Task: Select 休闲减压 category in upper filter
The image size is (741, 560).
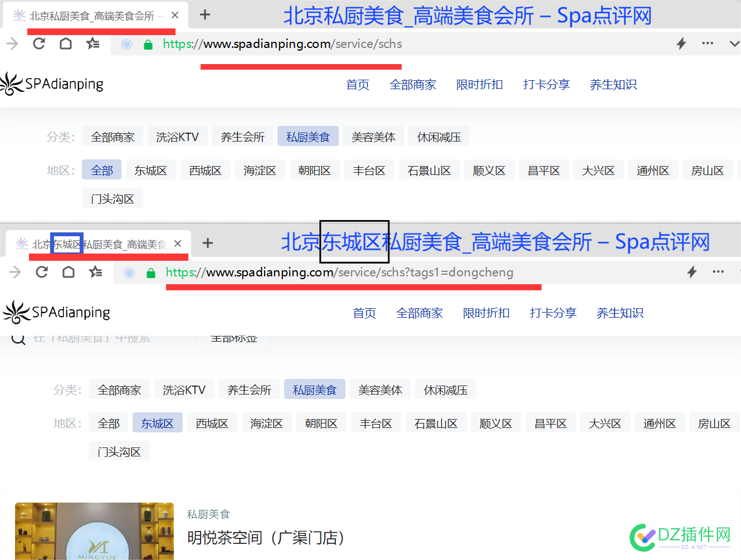Action: 439,137
